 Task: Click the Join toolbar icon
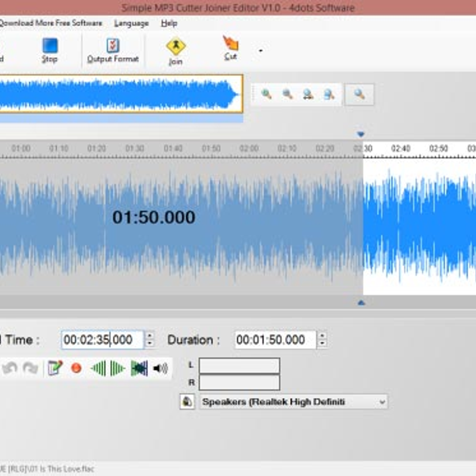click(x=176, y=51)
